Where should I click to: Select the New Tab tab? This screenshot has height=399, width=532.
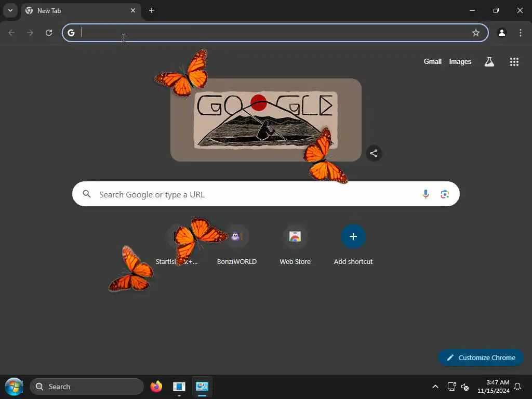(81, 10)
